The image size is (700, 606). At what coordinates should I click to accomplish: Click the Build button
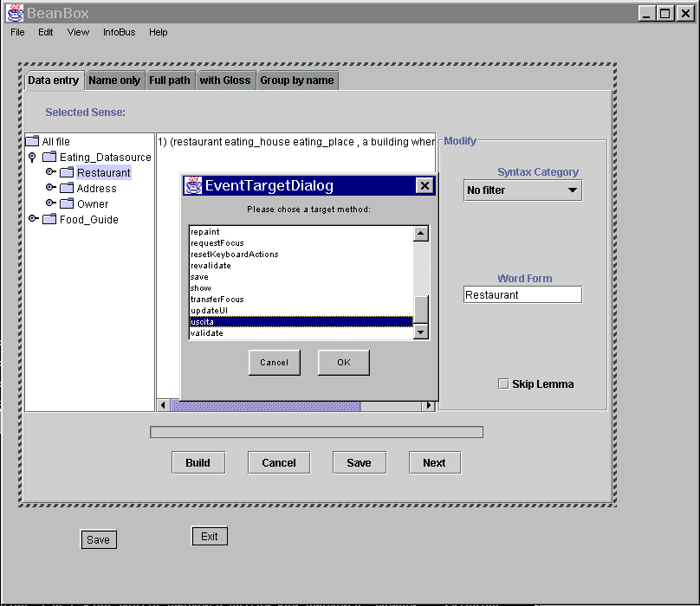pos(198,463)
